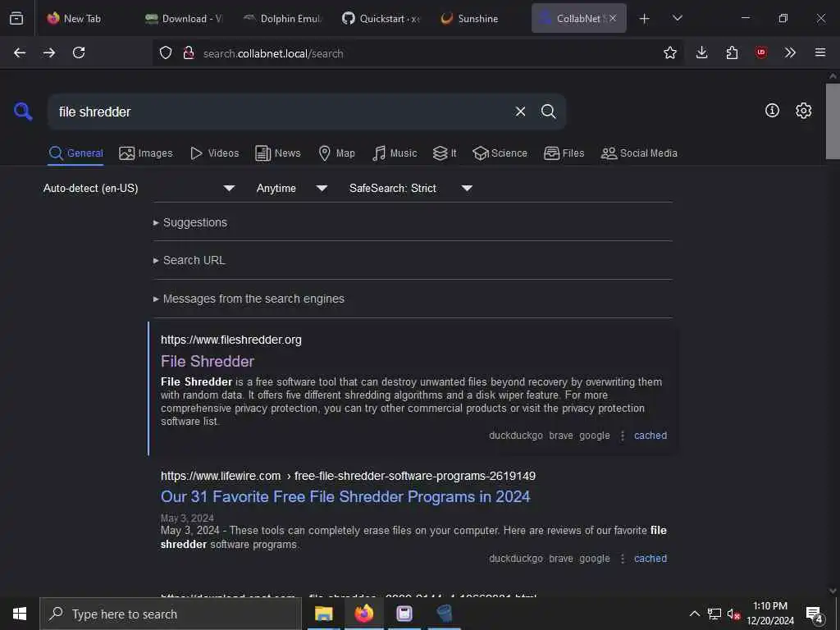Reload the current page
This screenshot has width=840, height=630.
point(79,52)
